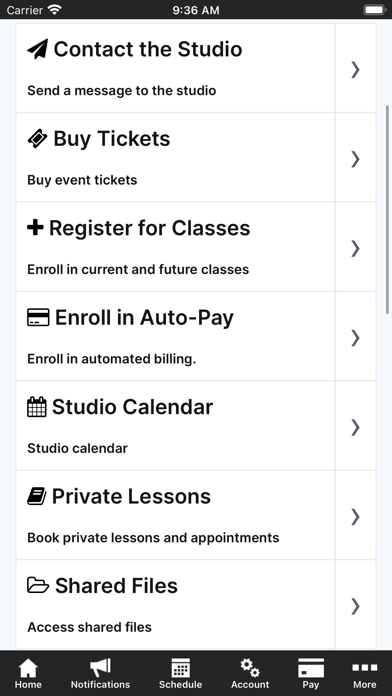Expand the Enroll in Auto-Pay chevron

point(356,337)
